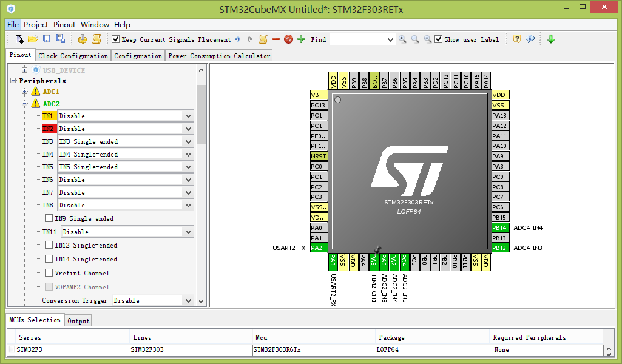Screen dimensions: 622x364
Task: Click the Generate Report scroll icon
Action: coord(96,39)
